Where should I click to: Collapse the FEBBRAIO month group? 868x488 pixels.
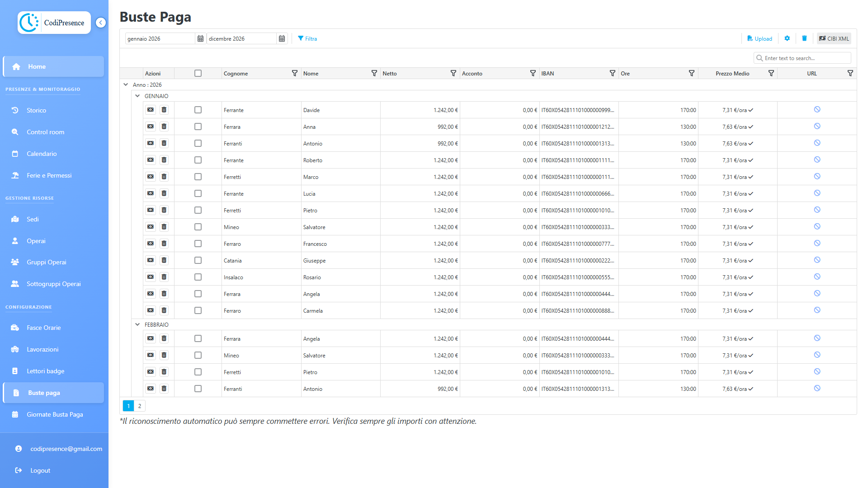pyautogui.click(x=137, y=324)
